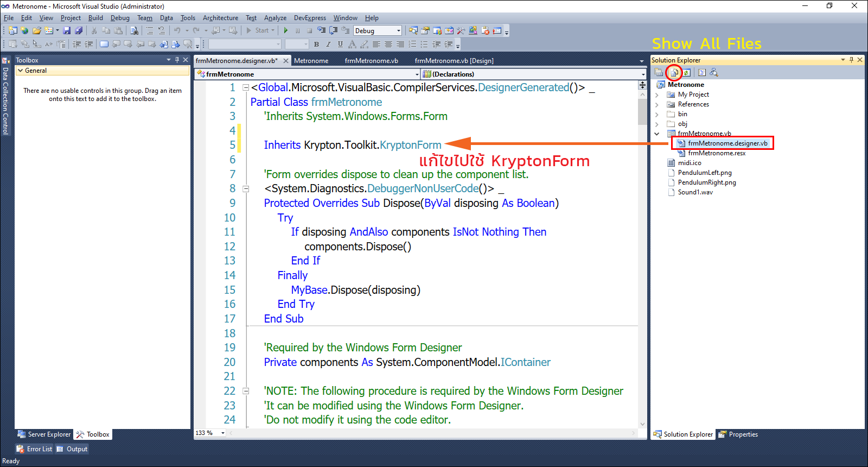Click the green Start Debugging arrow
868x467 pixels.
pos(286,30)
